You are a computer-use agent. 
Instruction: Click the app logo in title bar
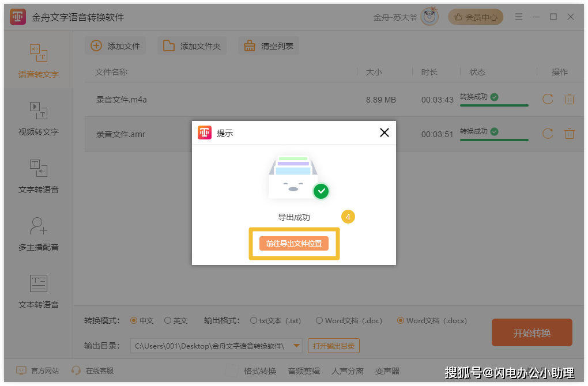[18, 17]
